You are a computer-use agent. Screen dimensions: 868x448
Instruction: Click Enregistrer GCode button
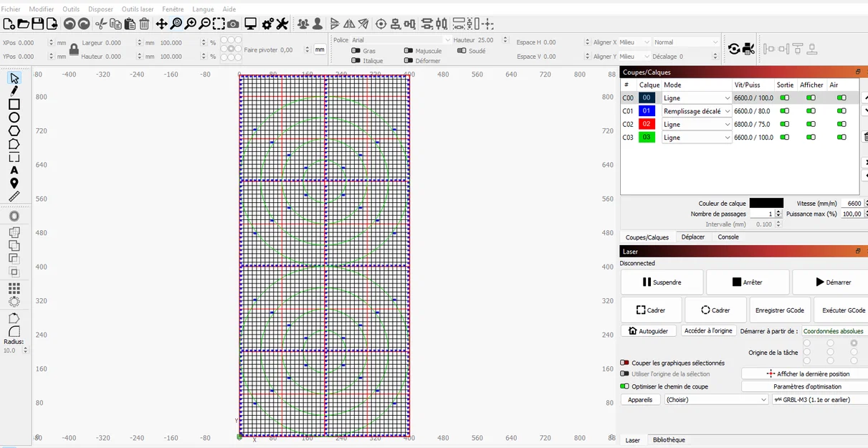780,310
